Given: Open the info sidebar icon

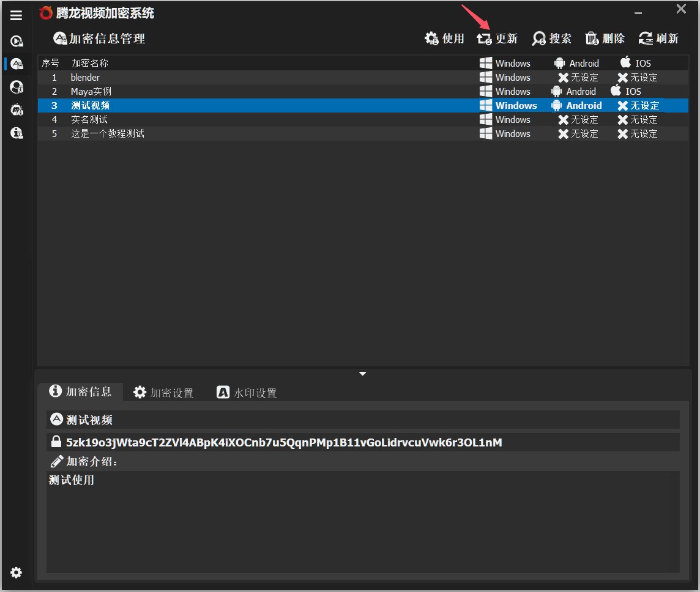Looking at the screenshot, I should click(x=17, y=133).
